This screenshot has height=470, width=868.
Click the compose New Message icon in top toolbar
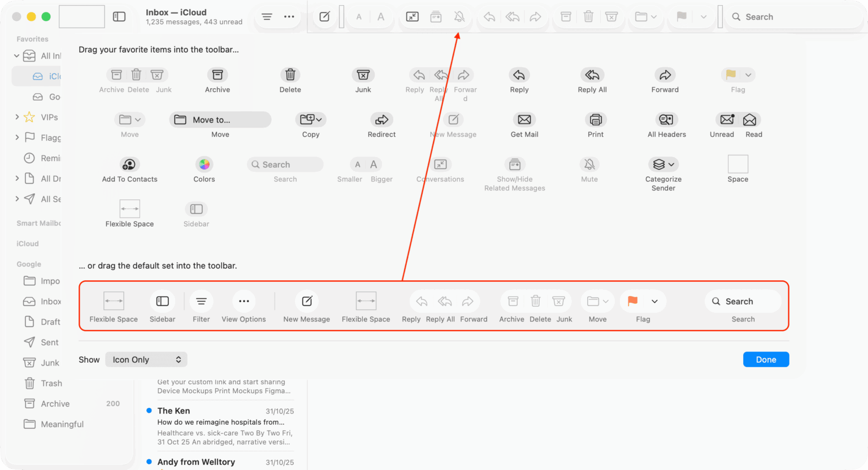pyautogui.click(x=325, y=17)
